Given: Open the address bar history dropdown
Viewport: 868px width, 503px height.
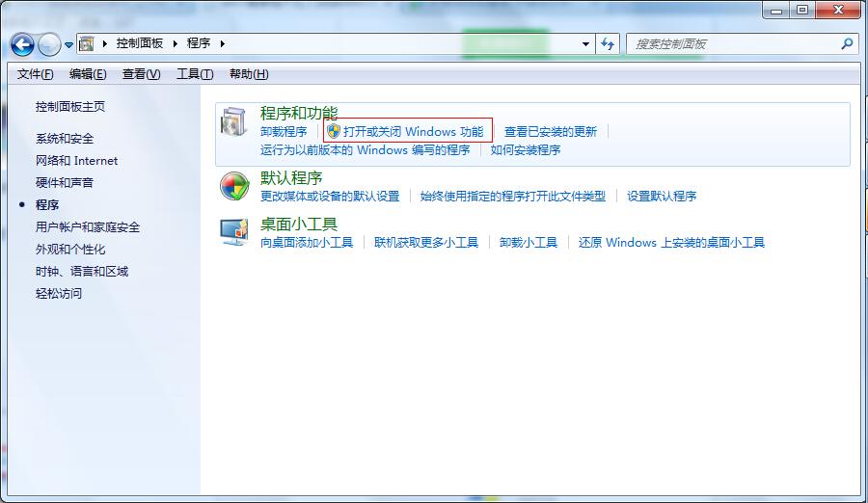Looking at the screenshot, I should click(x=585, y=43).
